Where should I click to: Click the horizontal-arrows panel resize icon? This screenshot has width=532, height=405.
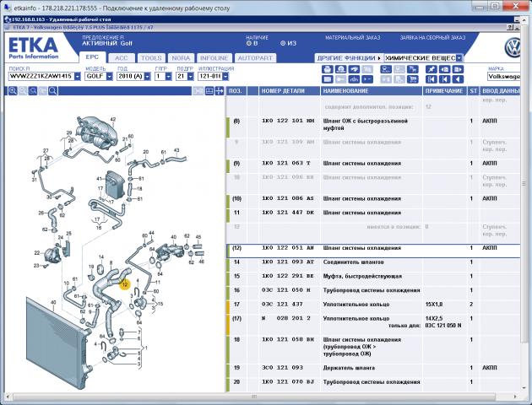220,91
